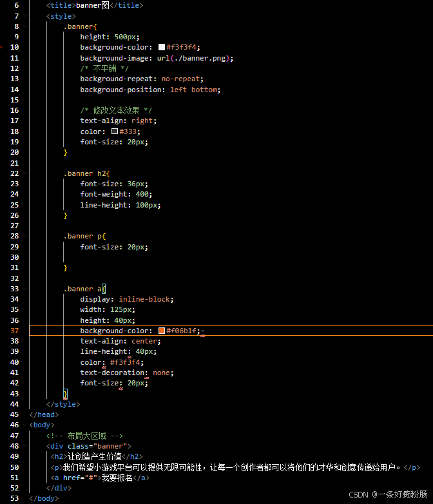Click 'center' value of text-align

pos(144,341)
